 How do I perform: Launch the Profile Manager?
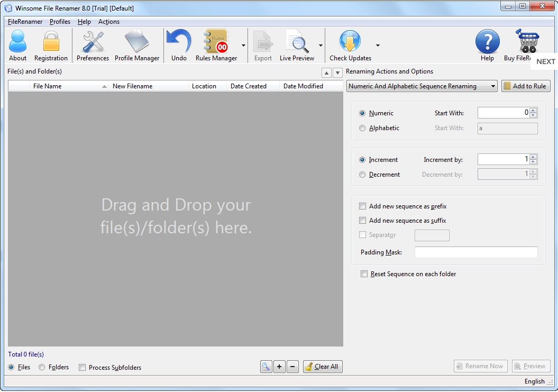click(137, 45)
